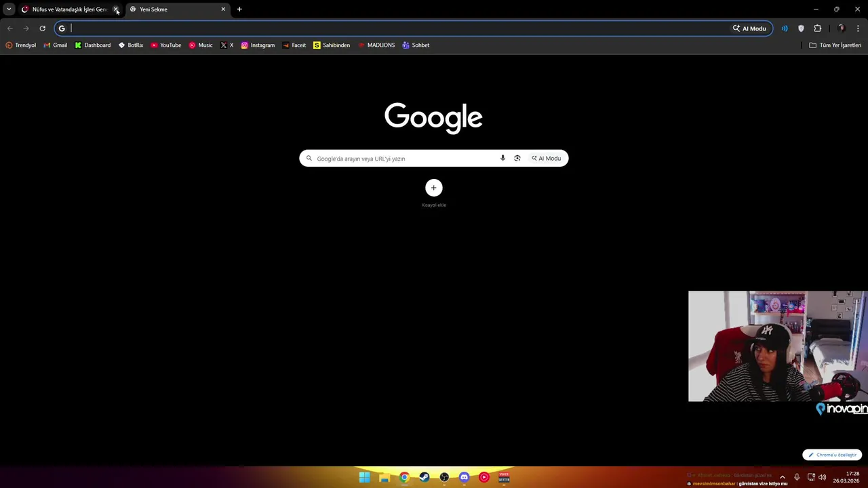This screenshot has width=868, height=488.
Task: Open the network tray icon
Action: (x=811, y=477)
